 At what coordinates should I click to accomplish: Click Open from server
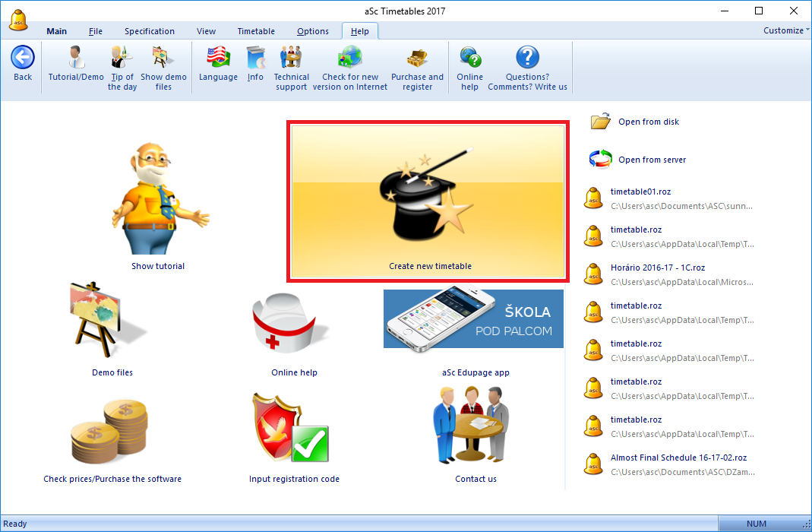coord(651,160)
